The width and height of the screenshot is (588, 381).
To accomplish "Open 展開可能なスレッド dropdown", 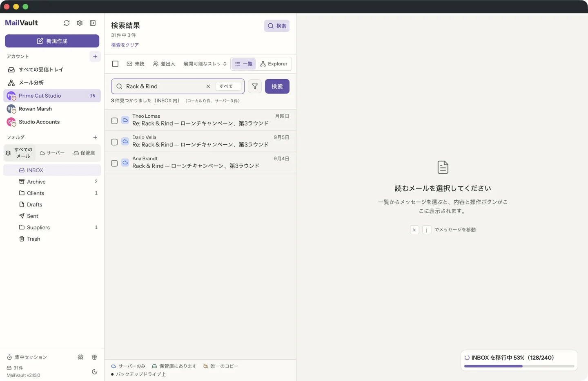I will pos(205,64).
